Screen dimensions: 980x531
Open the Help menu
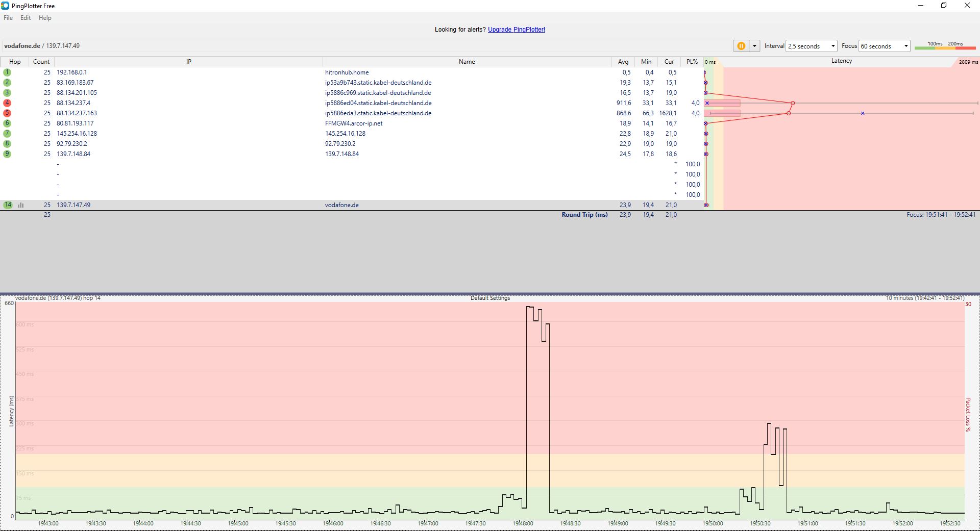point(45,18)
